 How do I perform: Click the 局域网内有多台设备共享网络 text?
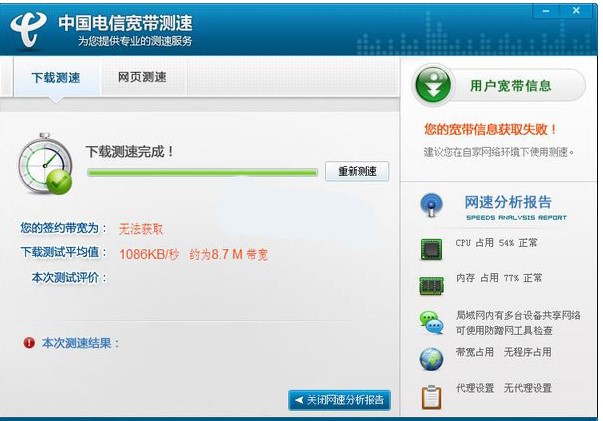(518, 316)
